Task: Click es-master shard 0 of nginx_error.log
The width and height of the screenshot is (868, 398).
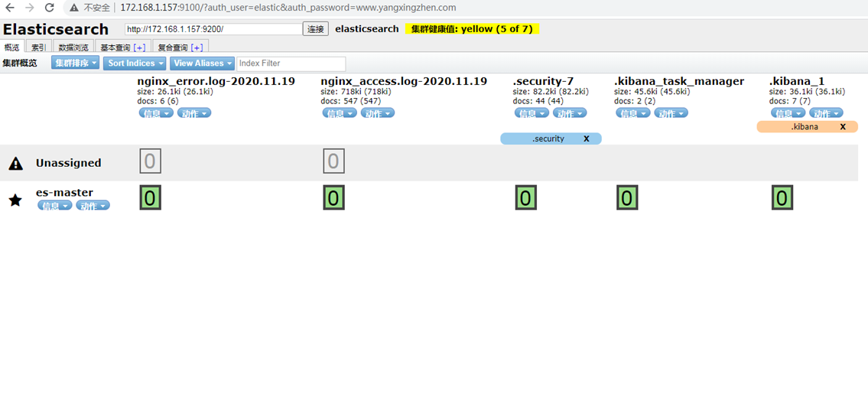Action: coord(150,198)
